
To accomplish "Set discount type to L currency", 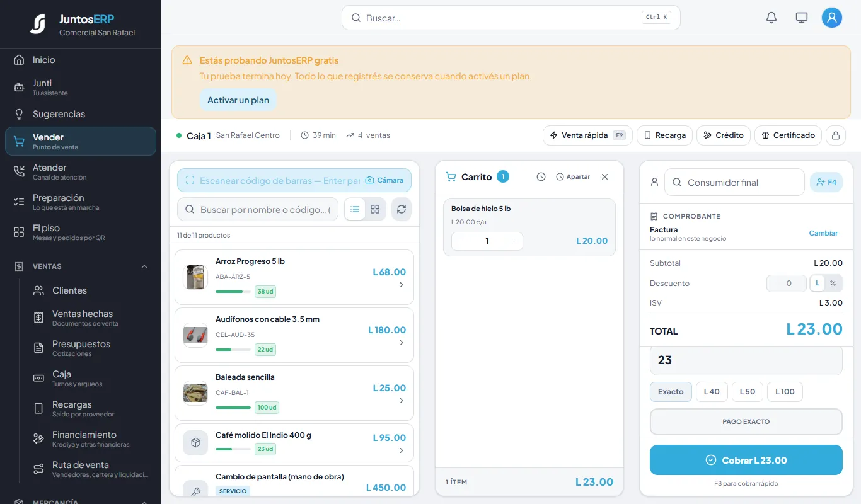I will [x=818, y=283].
